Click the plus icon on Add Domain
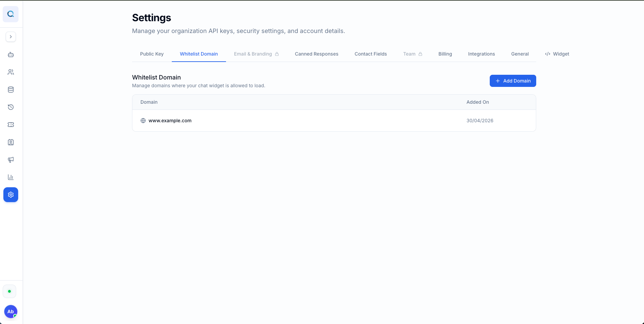This screenshot has height=324, width=644. click(498, 81)
